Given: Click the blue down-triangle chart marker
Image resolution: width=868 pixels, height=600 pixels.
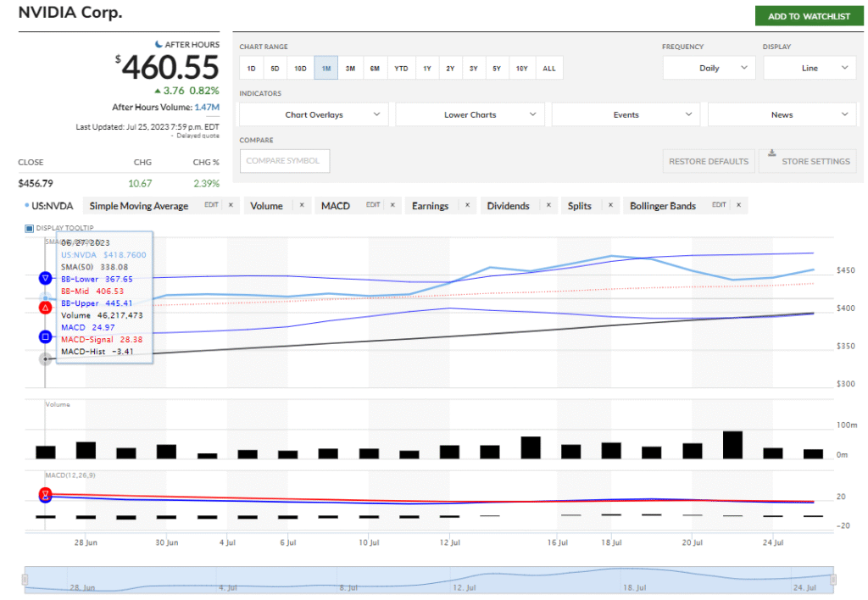Looking at the screenshot, I should pyautogui.click(x=46, y=279).
